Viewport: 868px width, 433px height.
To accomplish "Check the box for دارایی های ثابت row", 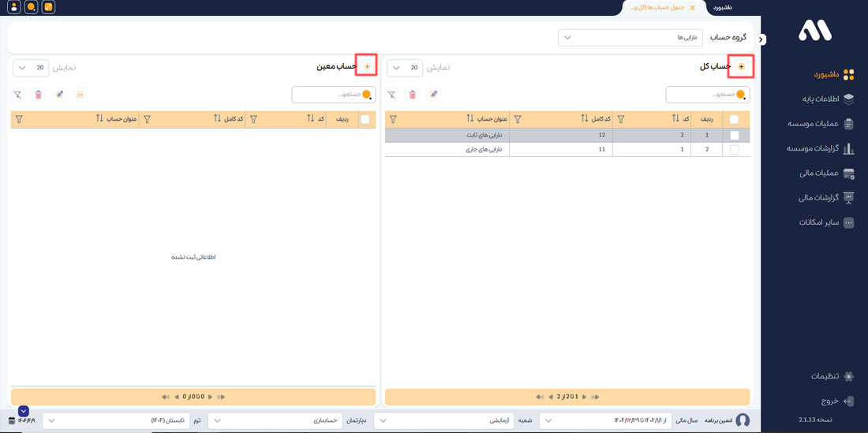I will point(734,136).
